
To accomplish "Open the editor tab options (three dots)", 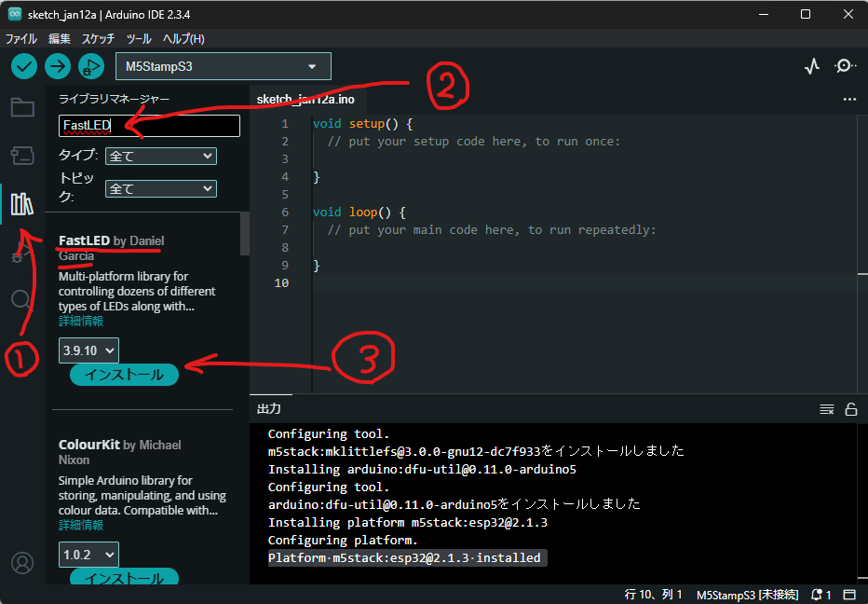I will click(x=849, y=99).
